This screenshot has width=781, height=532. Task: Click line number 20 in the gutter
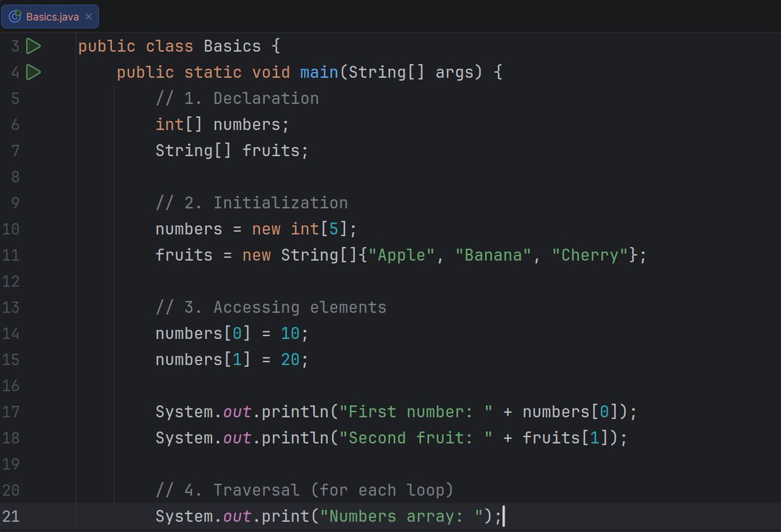pos(11,490)
